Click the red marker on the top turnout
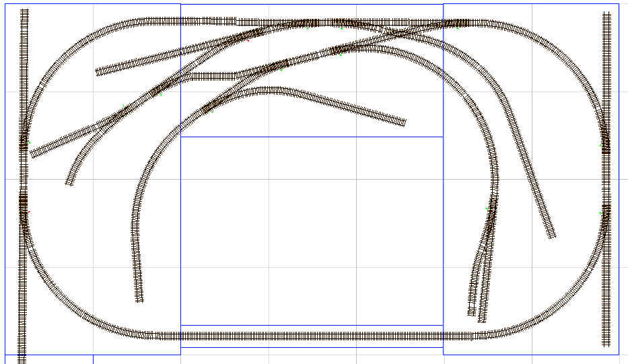Viewport: 628px width, 364px height. [x=248, y=40]
